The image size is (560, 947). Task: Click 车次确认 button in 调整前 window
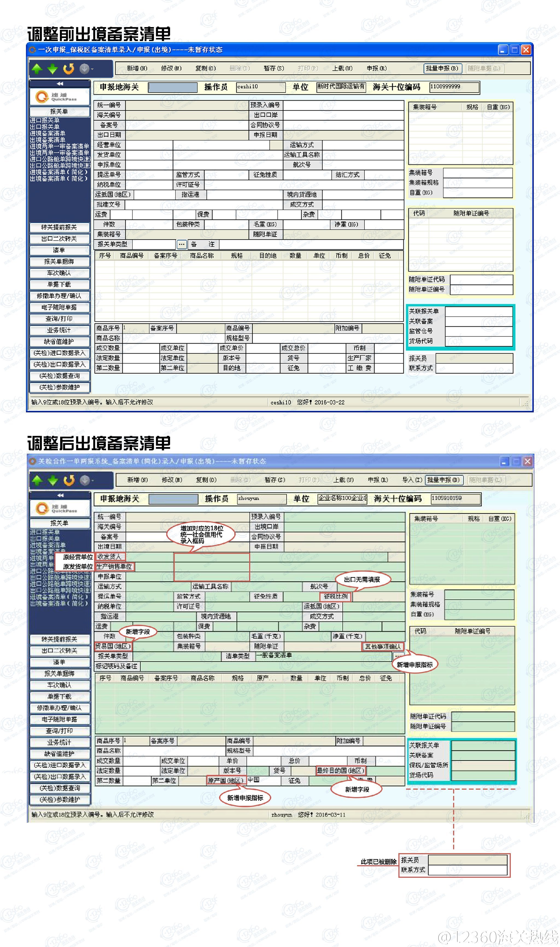[x=60, y=273]
